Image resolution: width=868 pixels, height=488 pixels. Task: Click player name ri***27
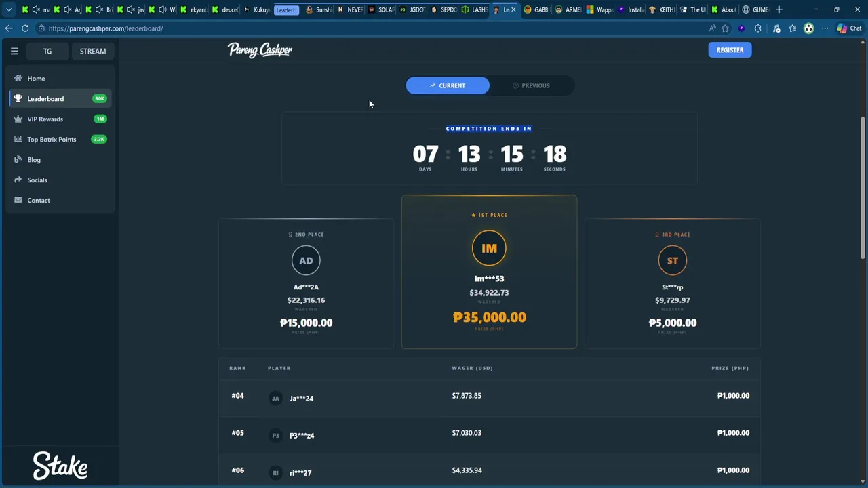click(300, 473)
